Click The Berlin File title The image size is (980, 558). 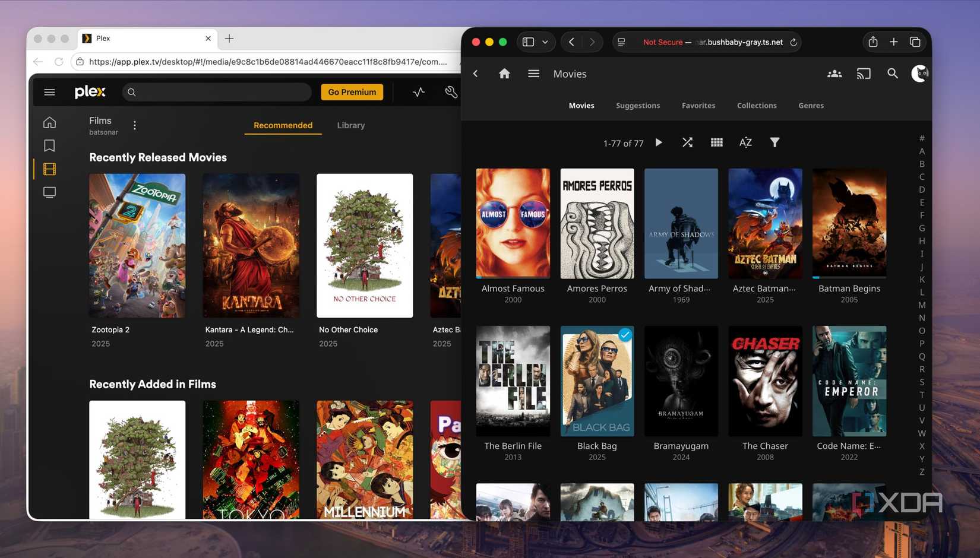click(x=513, y=446)
